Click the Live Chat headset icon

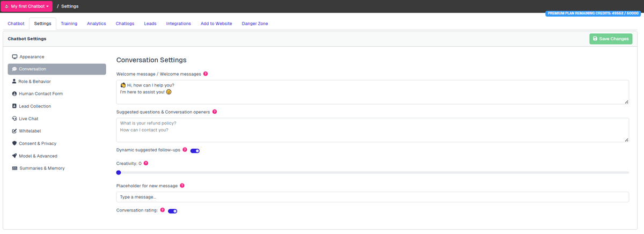[14, 119]
